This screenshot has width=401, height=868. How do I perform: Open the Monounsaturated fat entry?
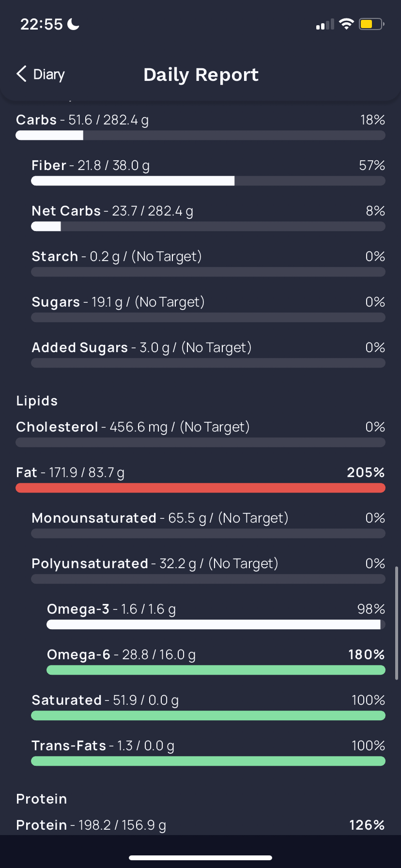coord(208,525)
